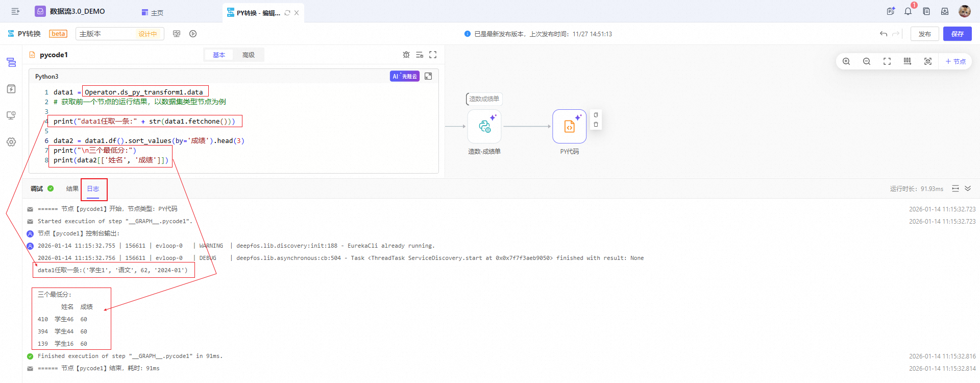Click the run play icon beside version selector
This screenshot has width=980, height=383.
tap(193, 34)
